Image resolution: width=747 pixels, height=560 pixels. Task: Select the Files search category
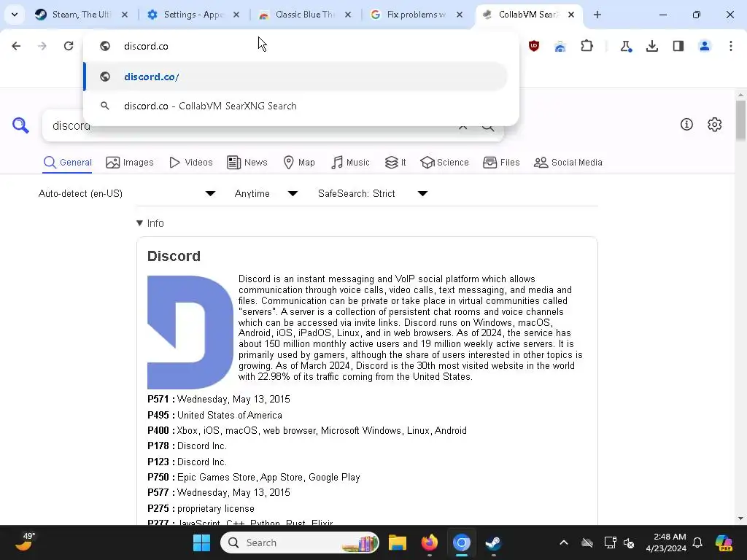[x=501, y=163]
